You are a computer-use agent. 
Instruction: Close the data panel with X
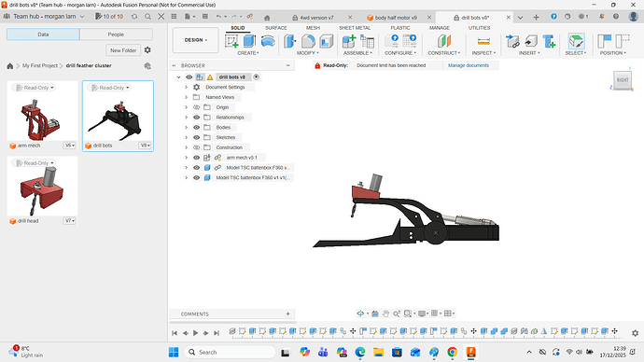point(161,17)
